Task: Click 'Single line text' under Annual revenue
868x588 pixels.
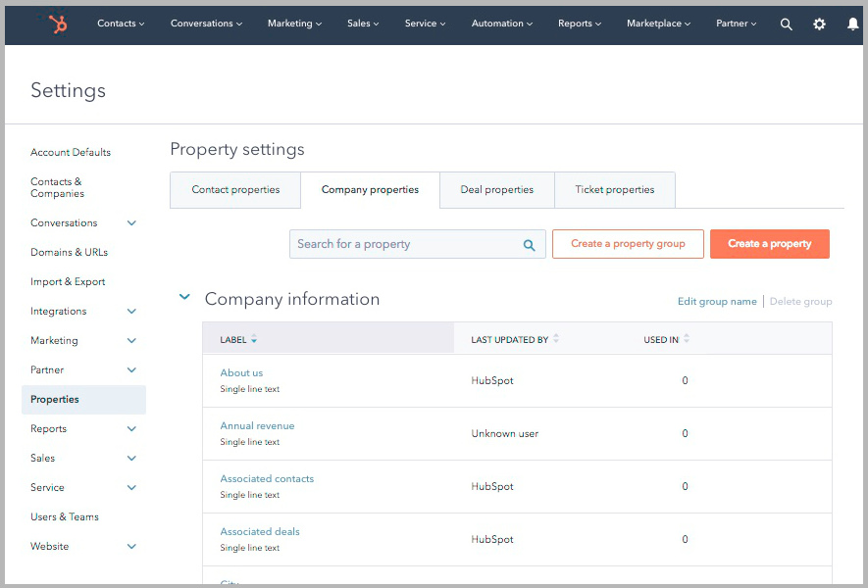Action: (x=250, y=442)
